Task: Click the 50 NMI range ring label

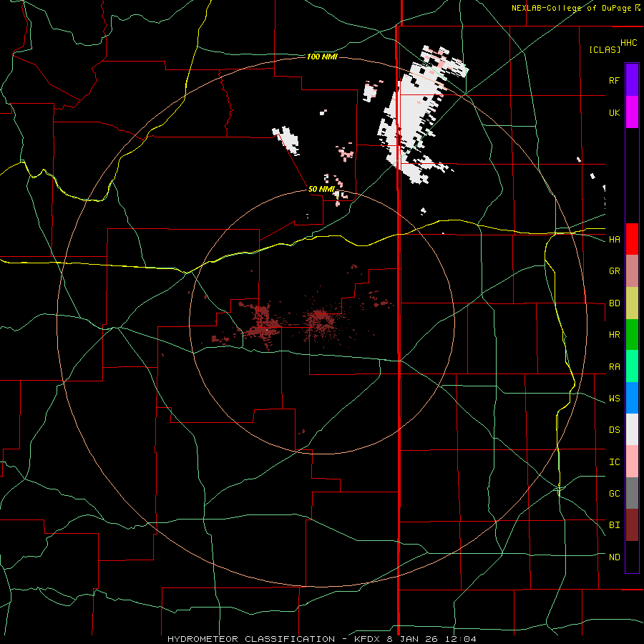Action: point(321,189)
